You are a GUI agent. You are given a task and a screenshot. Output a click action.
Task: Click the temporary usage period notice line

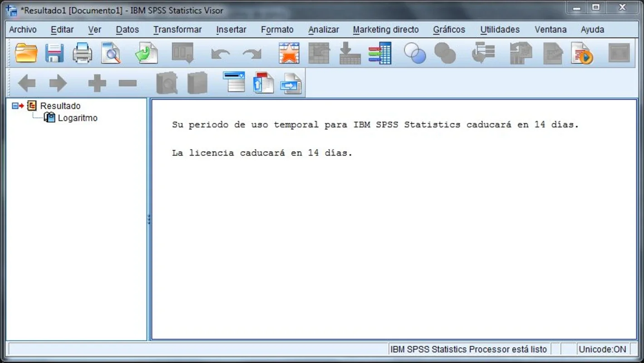coord(375,125)
